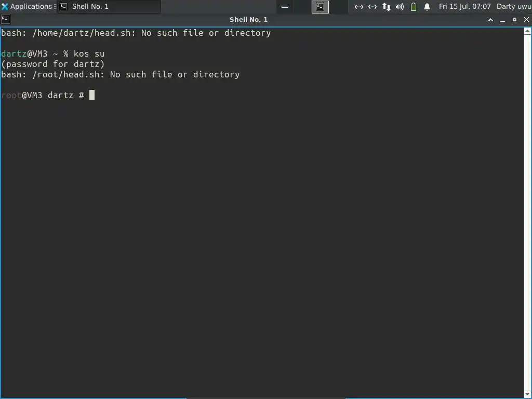Select the Shell No. 1 taskbar button

(109, 6)
